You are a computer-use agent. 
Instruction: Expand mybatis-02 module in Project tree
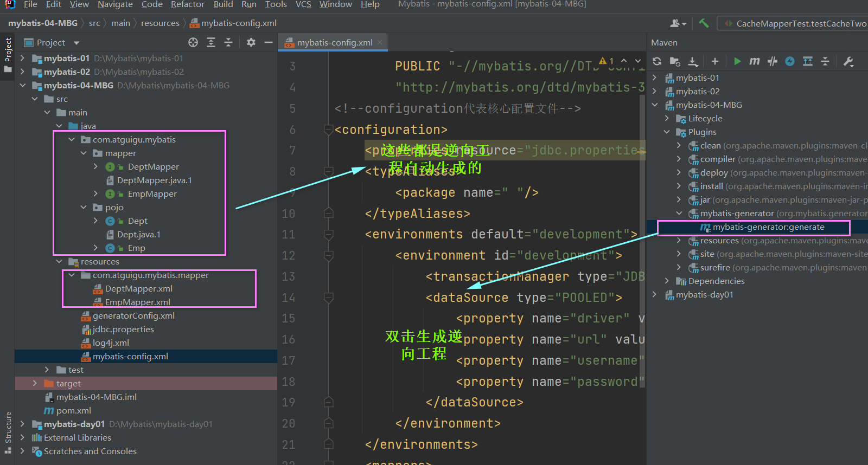coord(22,72)
